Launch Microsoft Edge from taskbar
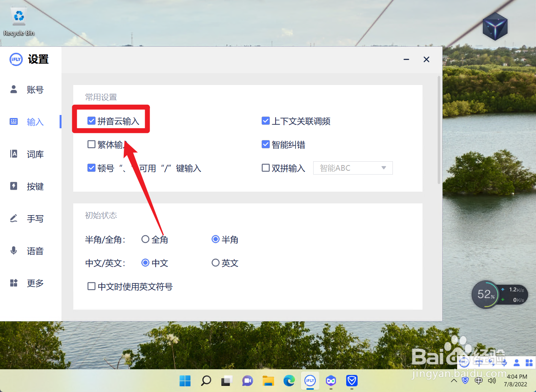Image resolution: width=536 pixels, height=392 pixels. pyautogui.click(x=289, y=381)
